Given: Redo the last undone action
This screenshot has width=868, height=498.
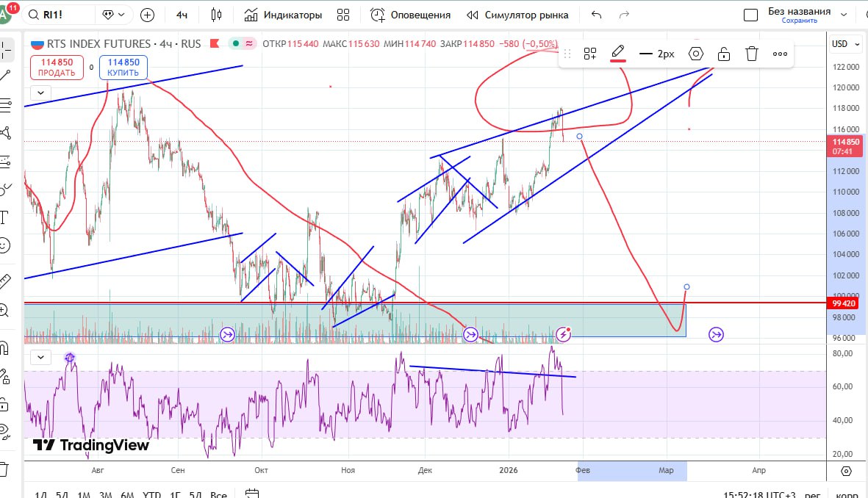Looking at the screenshot, I should [x=624, y=15].
